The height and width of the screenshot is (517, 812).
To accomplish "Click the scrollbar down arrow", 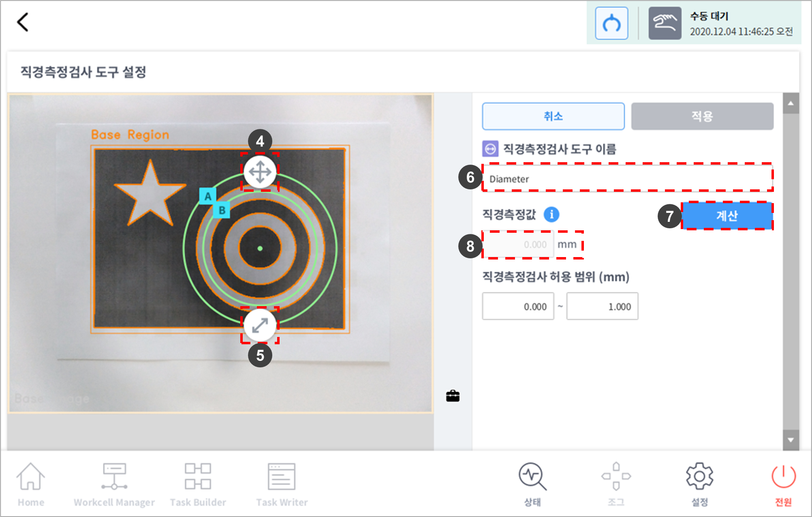I will 791,440.
